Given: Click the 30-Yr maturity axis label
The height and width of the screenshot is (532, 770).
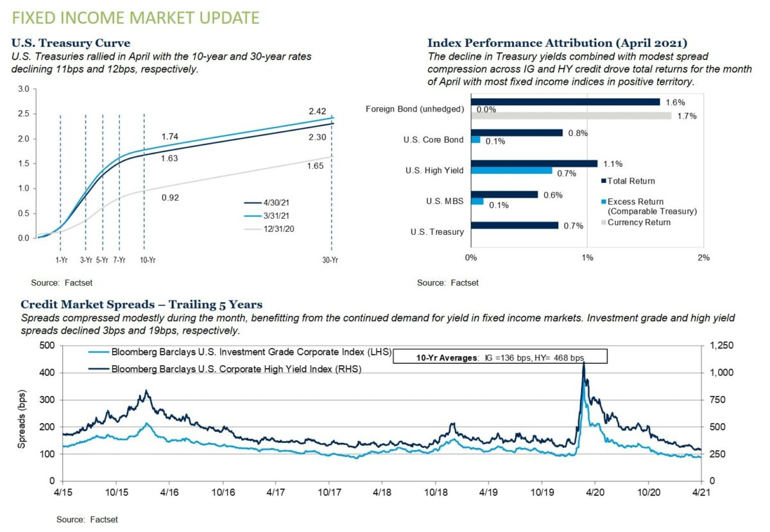Looking at the screenshot, I should tap(330, 260).
